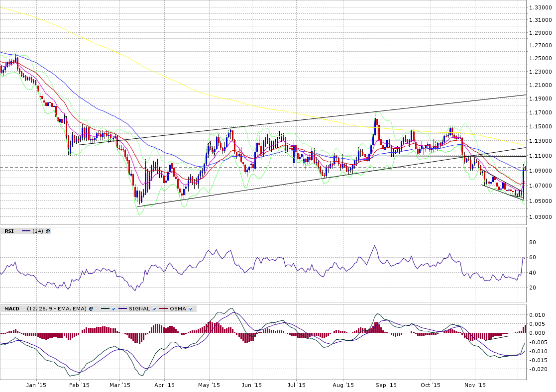Viewport: 556px width, 392px height.
Task: Click the 1.03000 price axis label
Action: click(x=539, y=217)
